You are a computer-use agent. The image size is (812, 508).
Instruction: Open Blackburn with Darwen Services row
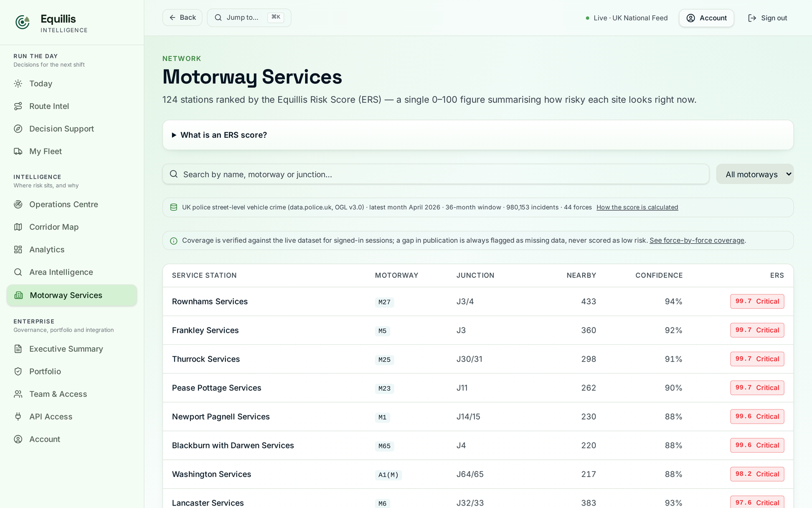[478, 446]
